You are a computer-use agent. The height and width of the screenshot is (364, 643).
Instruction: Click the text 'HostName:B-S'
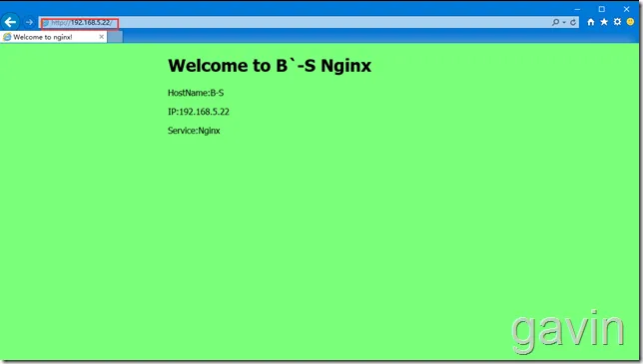(x=196, y=93)
